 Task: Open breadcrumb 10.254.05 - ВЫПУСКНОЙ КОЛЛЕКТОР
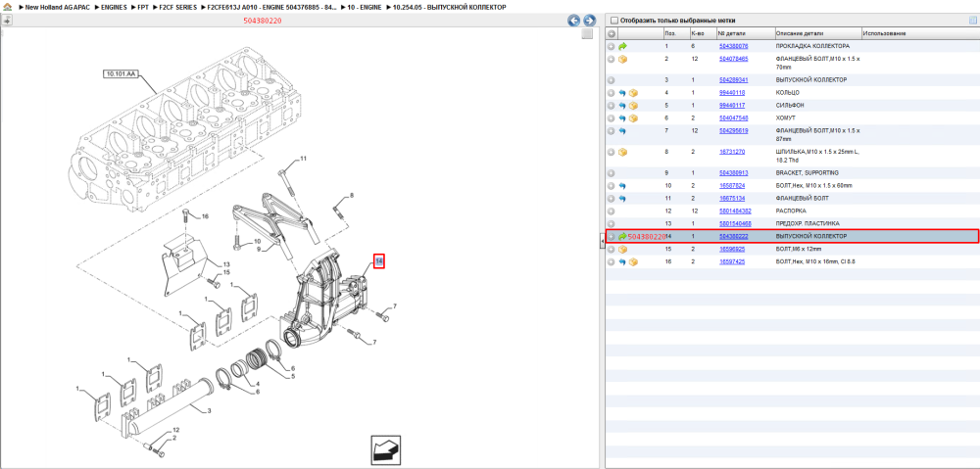tap(450, 7)
